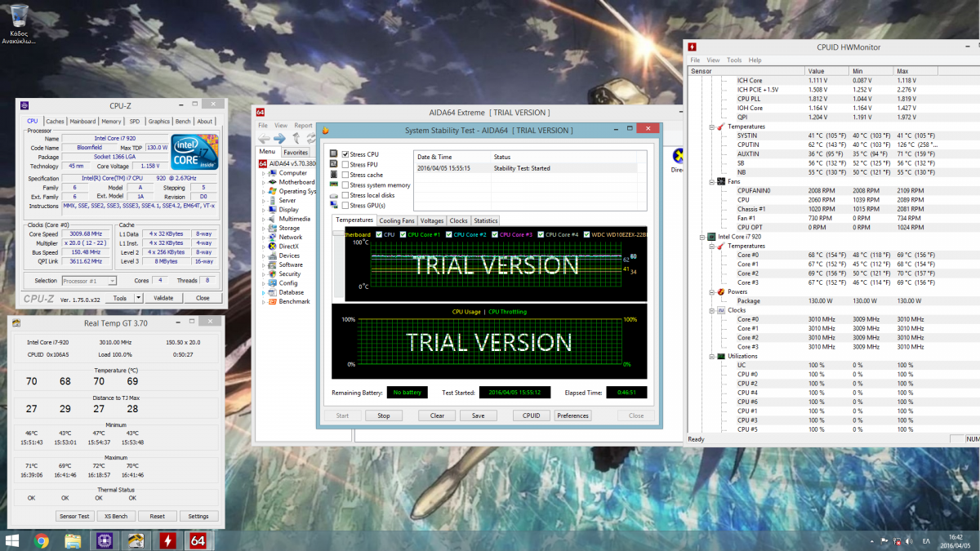The height and width of the screenshot is (551, 980).
Task: Collapse Intel Core i7 920 node in HWMonitor
Action: (x=702, y=237)
